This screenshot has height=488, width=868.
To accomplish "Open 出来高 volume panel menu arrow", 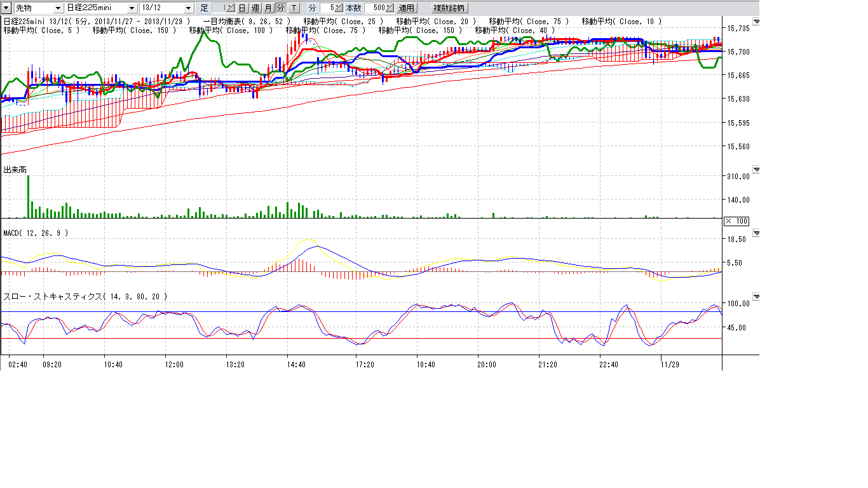I will 756,170.
